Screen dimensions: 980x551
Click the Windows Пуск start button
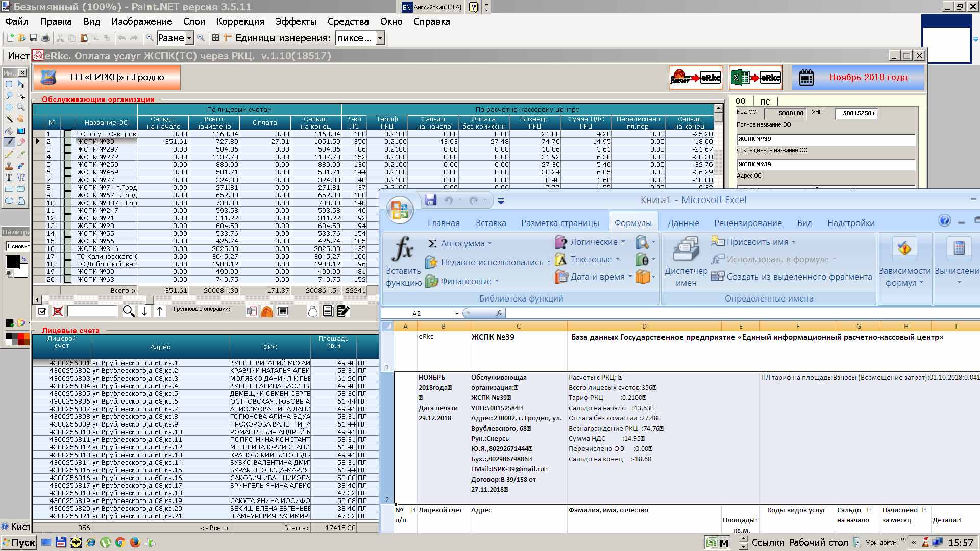coord(19,542)
